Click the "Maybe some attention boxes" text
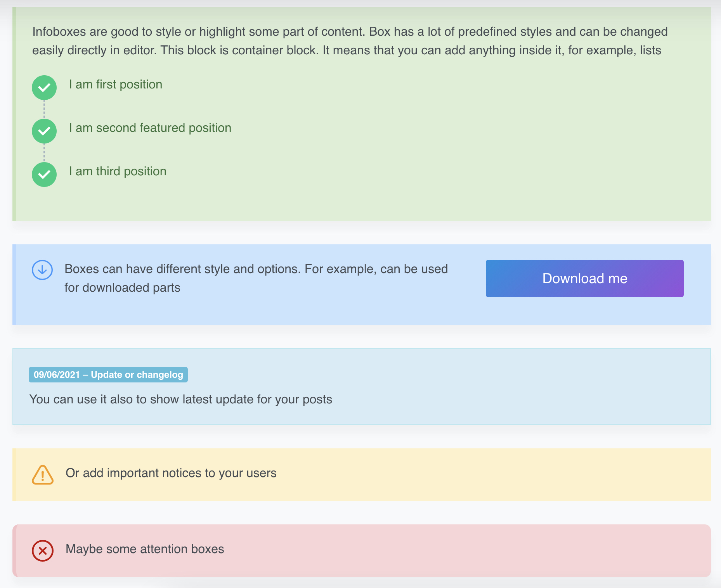Image resolution: width=721 pixels, height=588 pixels. point(145,549)
